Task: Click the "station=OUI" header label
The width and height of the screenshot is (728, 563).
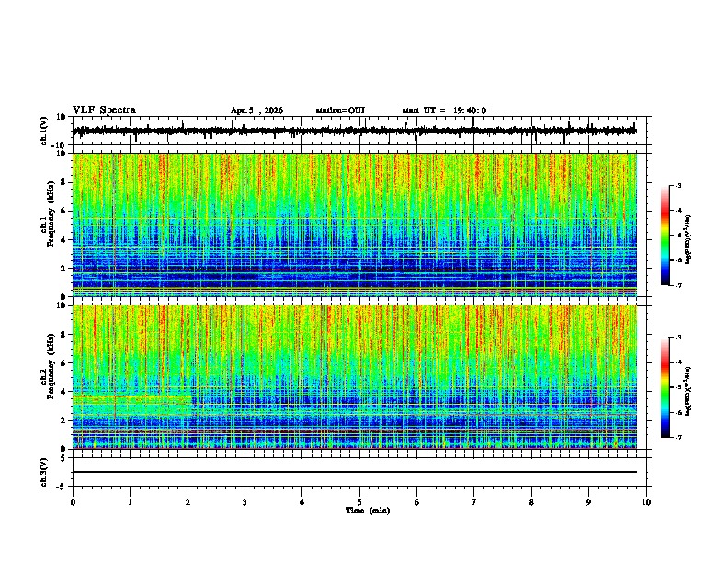Action: coord(340,110)
